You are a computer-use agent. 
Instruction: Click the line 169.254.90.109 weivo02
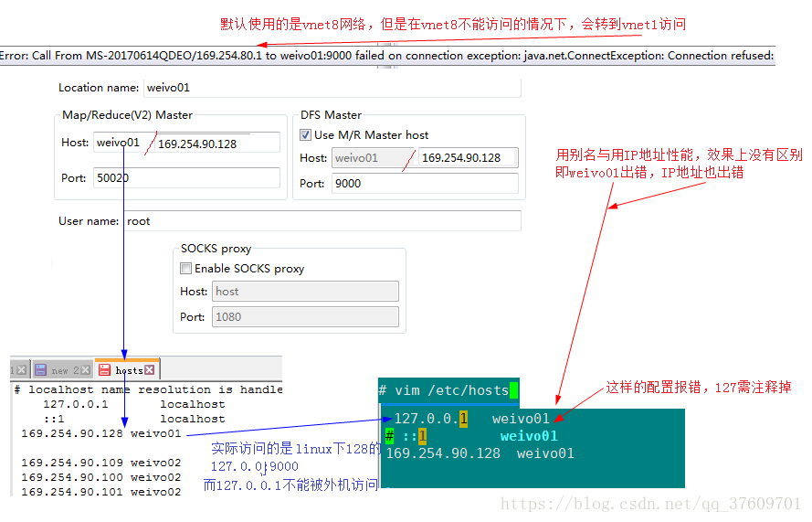click(101, 463)
